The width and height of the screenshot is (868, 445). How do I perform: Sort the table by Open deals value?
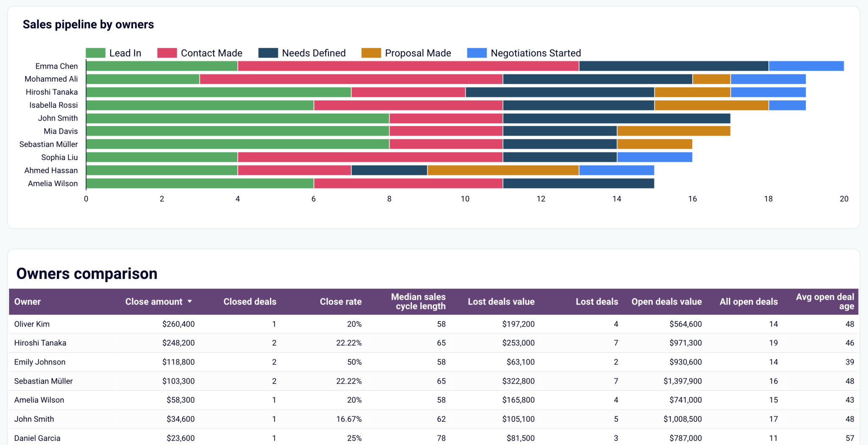click(x=666, y=301)
